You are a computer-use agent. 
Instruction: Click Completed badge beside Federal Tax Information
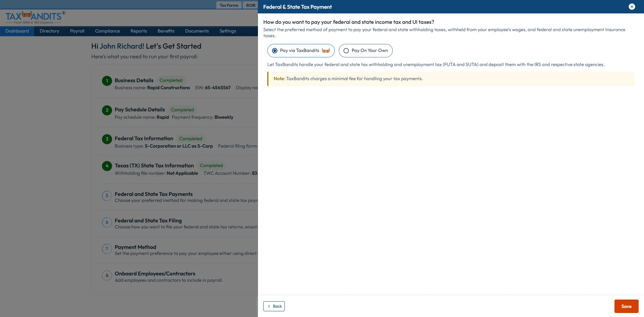pos(191,139)
